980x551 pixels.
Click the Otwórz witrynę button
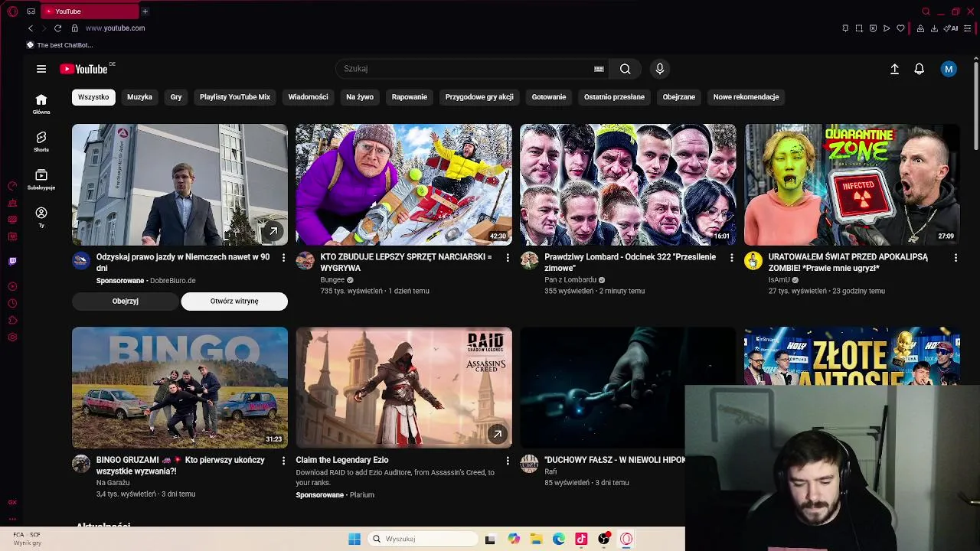(x=234, y=302)
